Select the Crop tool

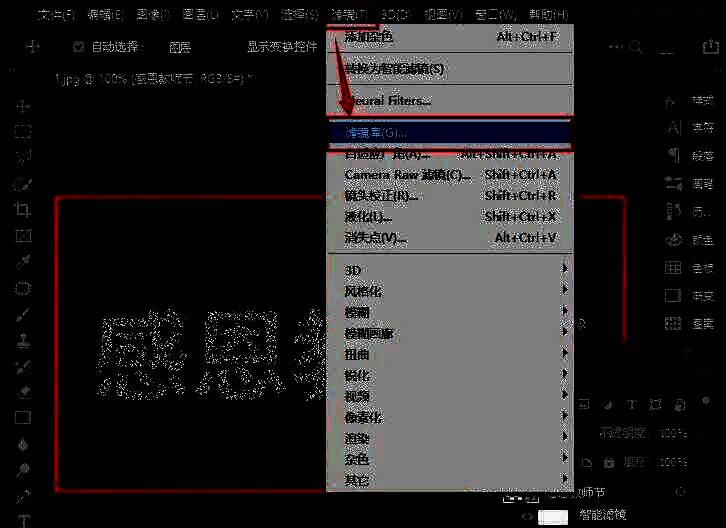pos(23,210)
